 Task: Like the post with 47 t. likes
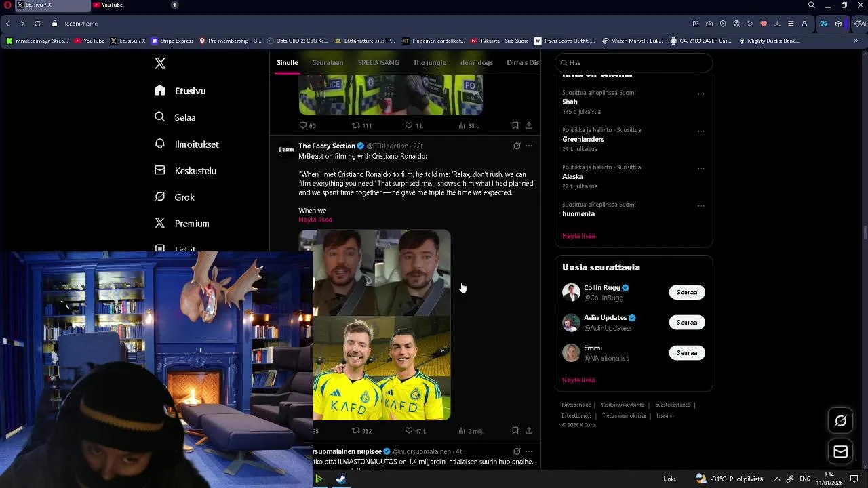pos(415,430)
